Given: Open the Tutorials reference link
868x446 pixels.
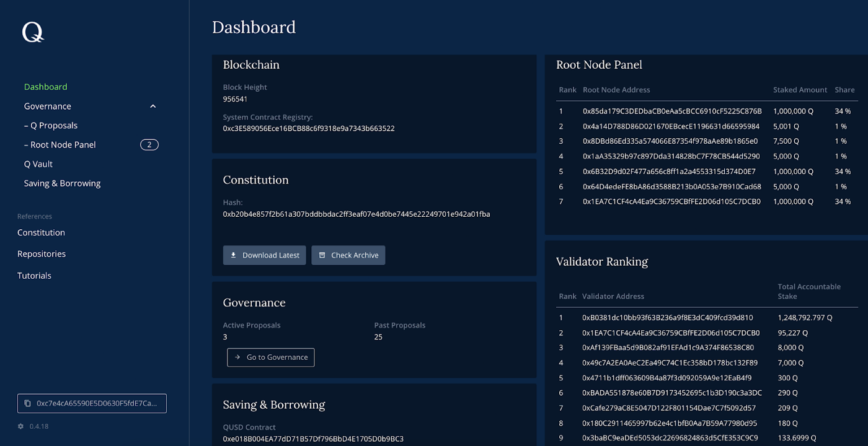Looking at the screenshot, I should (34, 276).
